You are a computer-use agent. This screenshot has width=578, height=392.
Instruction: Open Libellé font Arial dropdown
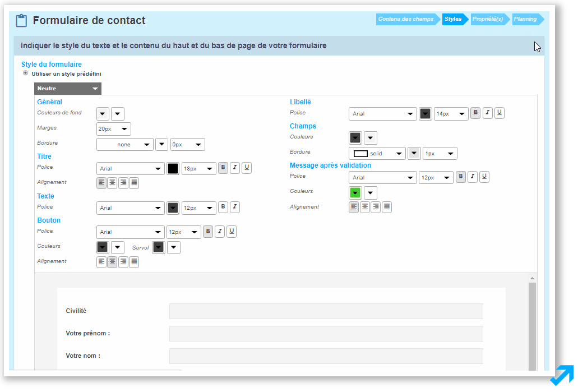tap(383, 114)
